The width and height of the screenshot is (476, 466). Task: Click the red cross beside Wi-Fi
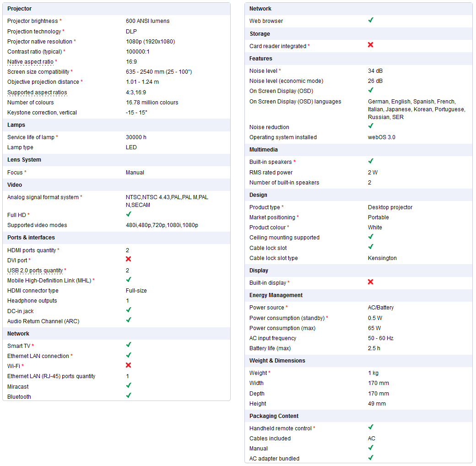[x=129, y=365]
